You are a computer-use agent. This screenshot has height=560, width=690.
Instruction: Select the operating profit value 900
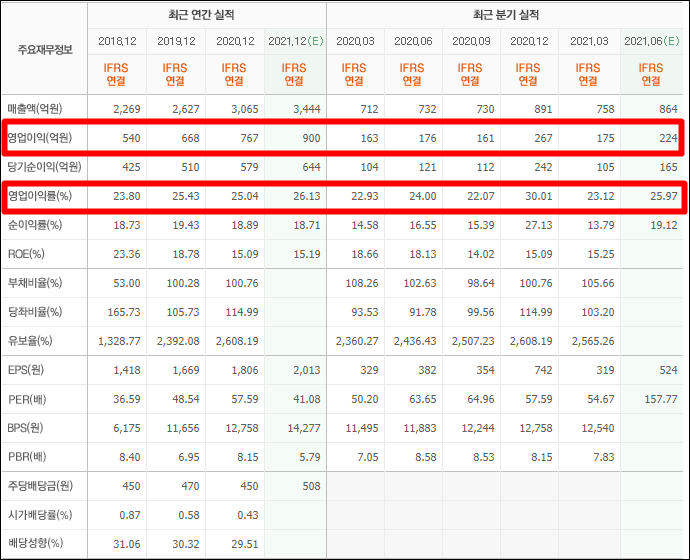click(x=311, y=138)
